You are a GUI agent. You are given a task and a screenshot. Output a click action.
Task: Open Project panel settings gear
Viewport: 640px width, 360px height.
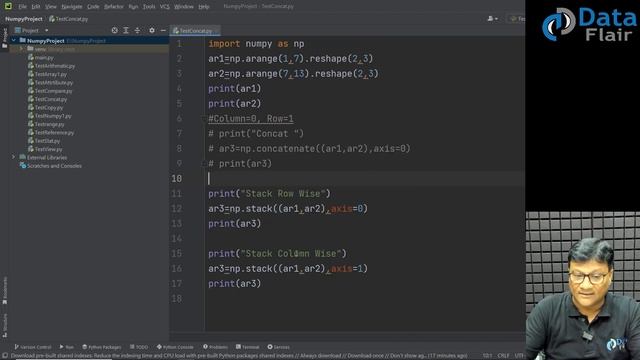(152, 30)
